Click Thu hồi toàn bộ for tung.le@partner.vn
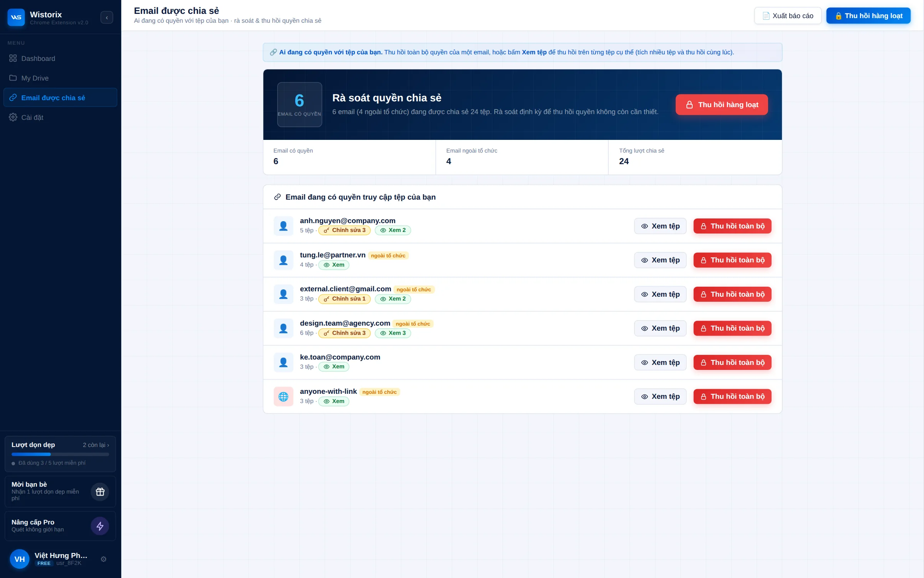 [732, 260]
